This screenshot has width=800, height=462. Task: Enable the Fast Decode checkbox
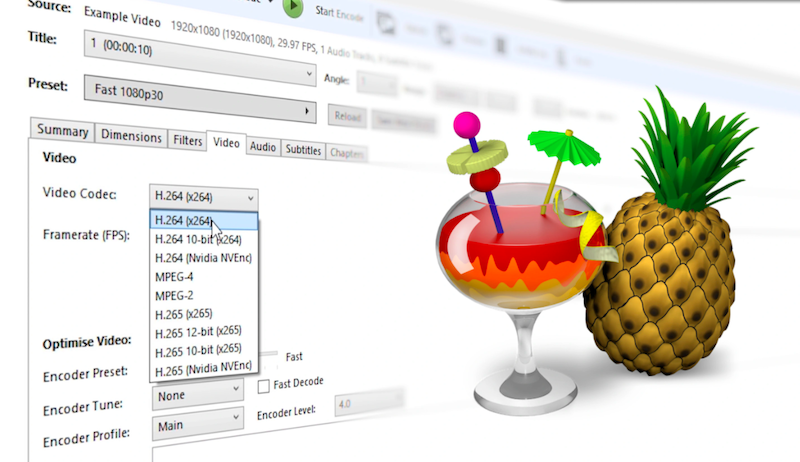263,387
